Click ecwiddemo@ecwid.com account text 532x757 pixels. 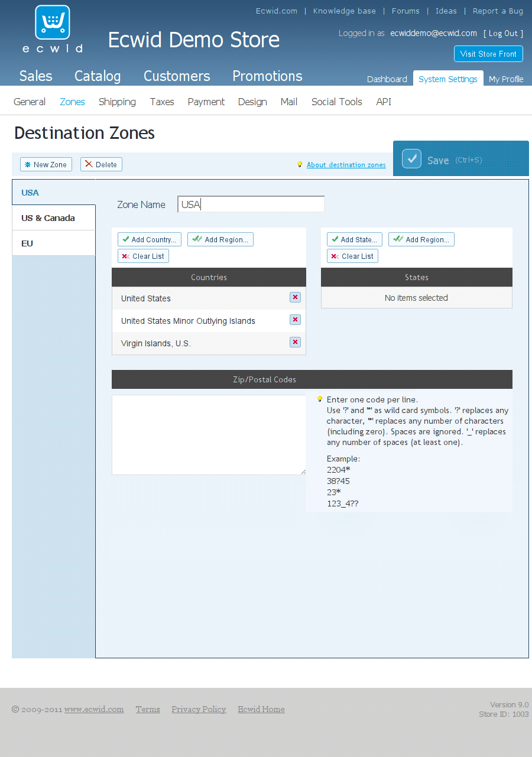pyautogui.click(x=434, y=33)
